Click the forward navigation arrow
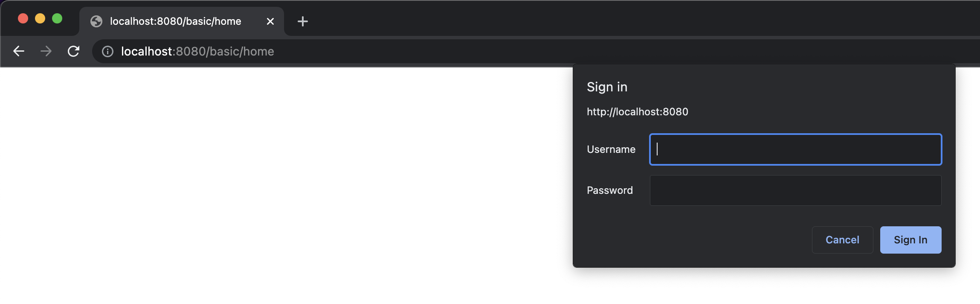The height and width of the screenshot is (304, 980). point(46,51)
